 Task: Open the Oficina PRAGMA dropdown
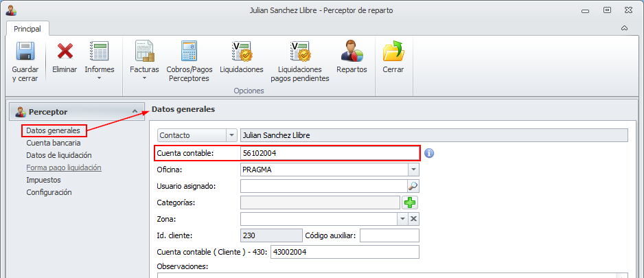pos(413,170)
